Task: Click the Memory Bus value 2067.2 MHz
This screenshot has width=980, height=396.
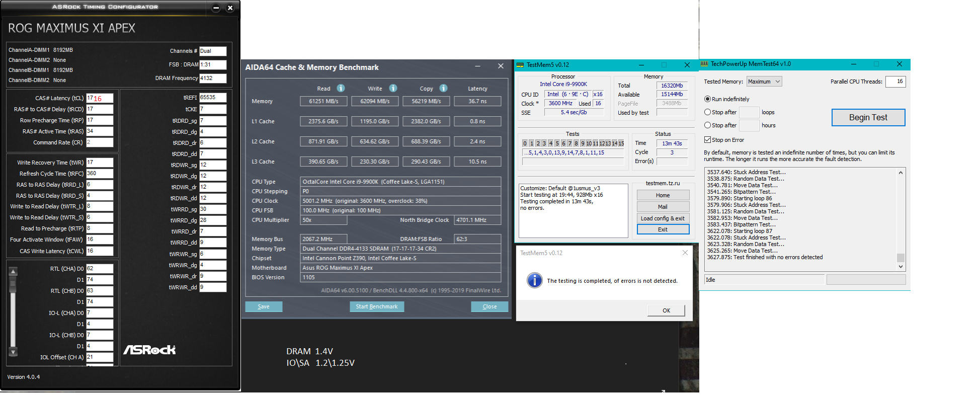Action: pyautogui.click(x=323, y=239)
